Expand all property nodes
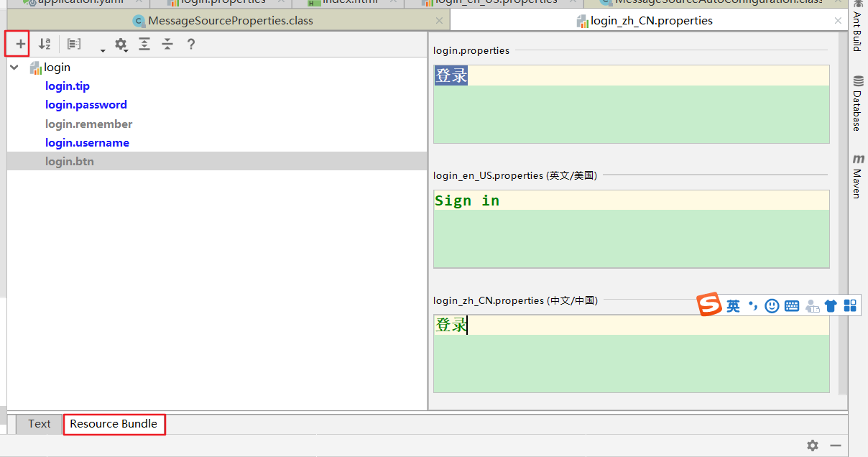Viewport: 868px width, 457px height. (x=144, y=44)
